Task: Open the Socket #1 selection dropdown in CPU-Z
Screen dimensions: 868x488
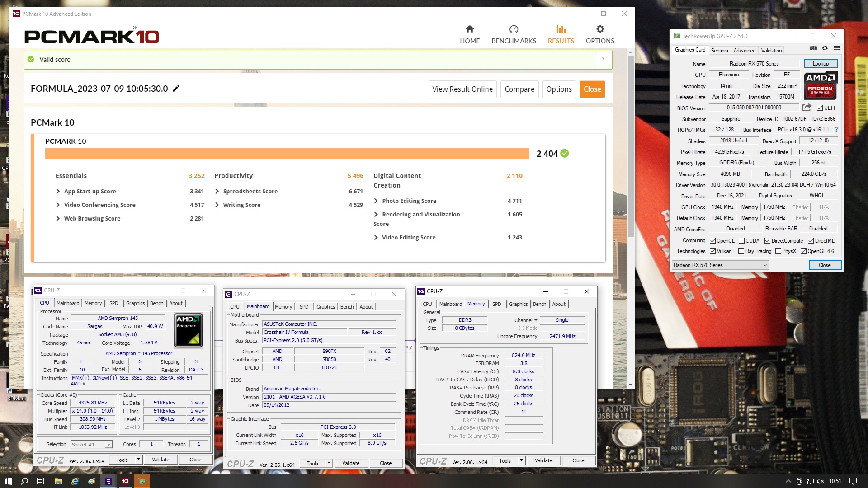Action: pyautogui.click(x=91, y=445)
